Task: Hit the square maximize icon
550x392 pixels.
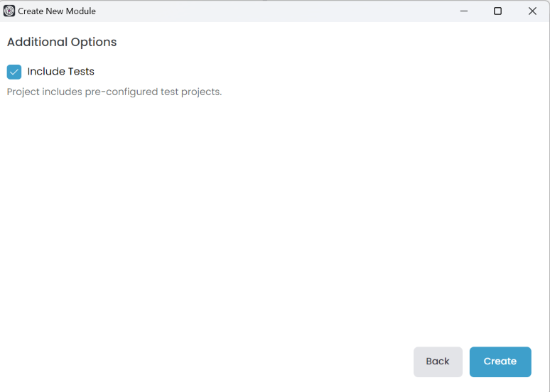Action: (497, 11)
